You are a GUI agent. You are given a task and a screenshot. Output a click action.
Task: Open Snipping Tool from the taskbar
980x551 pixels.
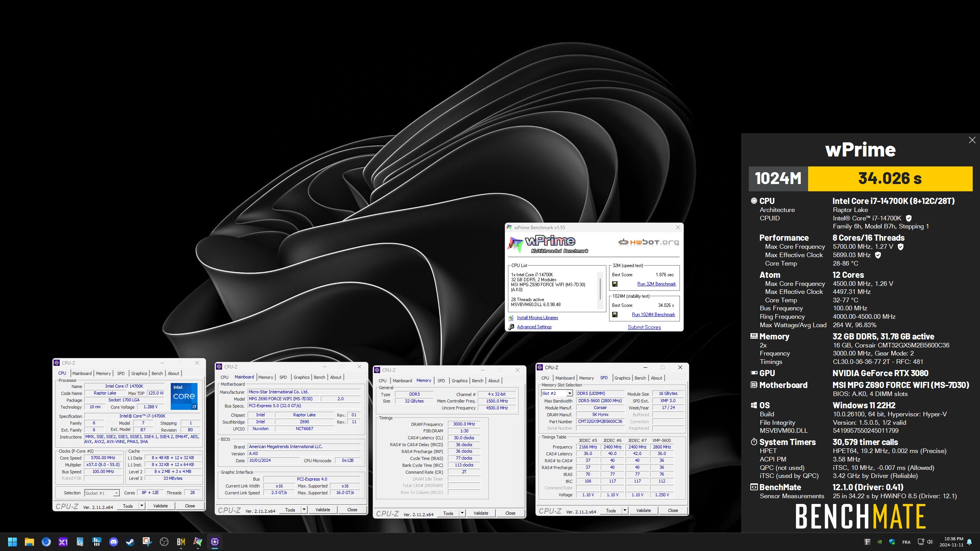point(147,542)
